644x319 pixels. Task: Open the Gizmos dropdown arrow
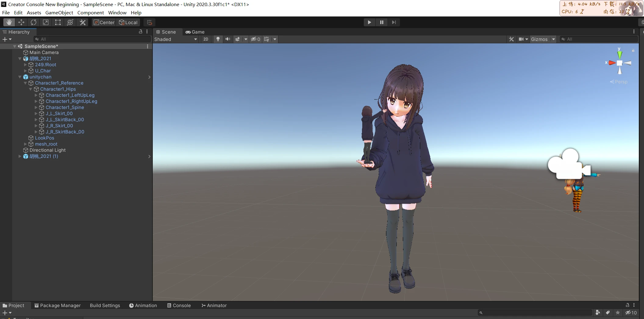[x=553, y=39]
